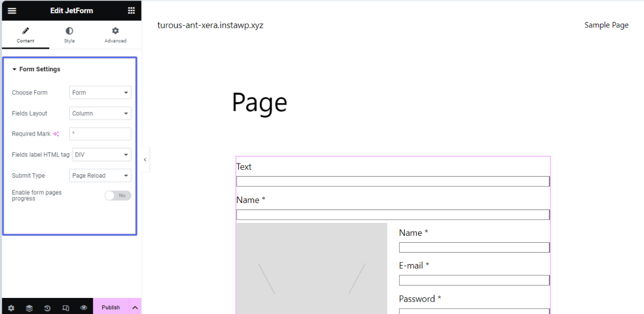This screenshot has height=314, width=644.
Task: Collapse the editor panel with the chevron
Action: [145, 159]
